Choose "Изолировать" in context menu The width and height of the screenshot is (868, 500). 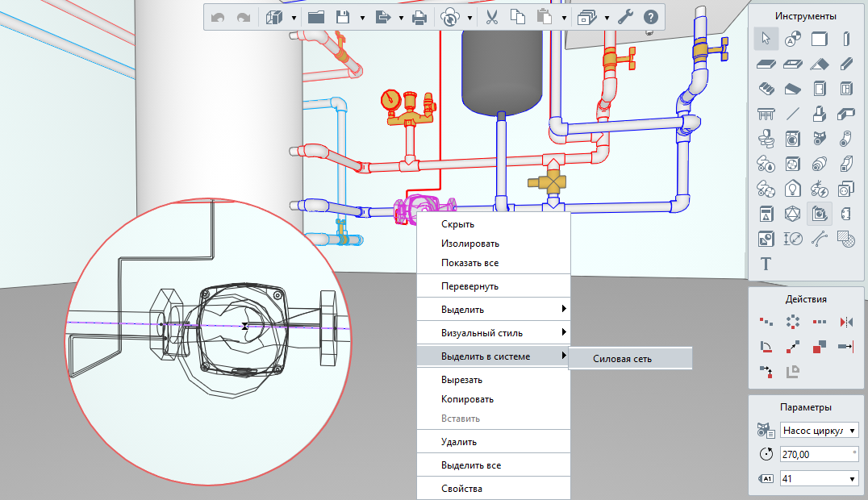click(493, 244)
